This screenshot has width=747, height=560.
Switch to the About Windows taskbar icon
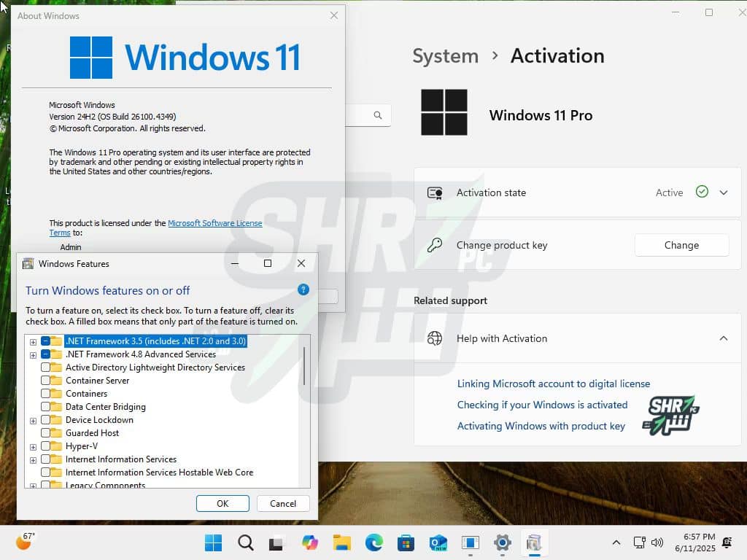[471, 542]
